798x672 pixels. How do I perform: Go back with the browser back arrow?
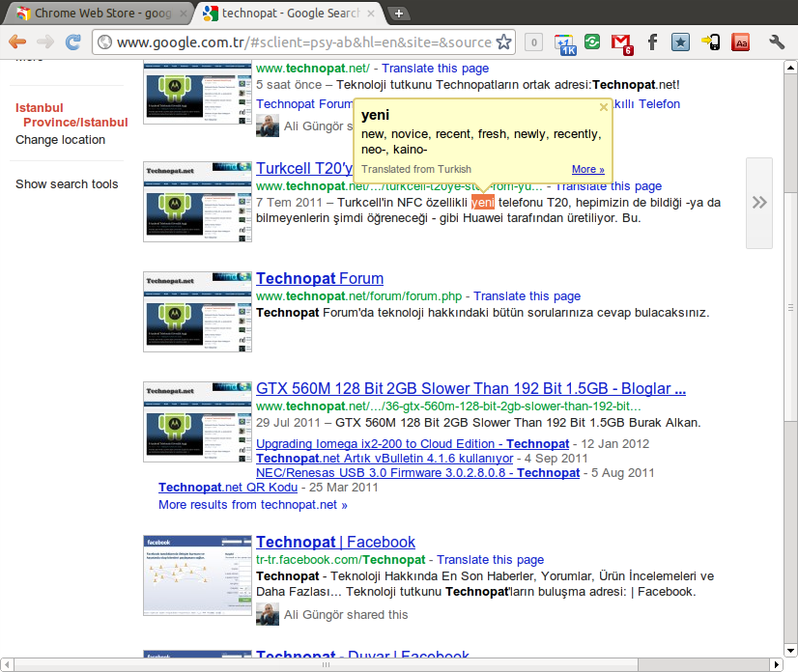click(17, 42)
